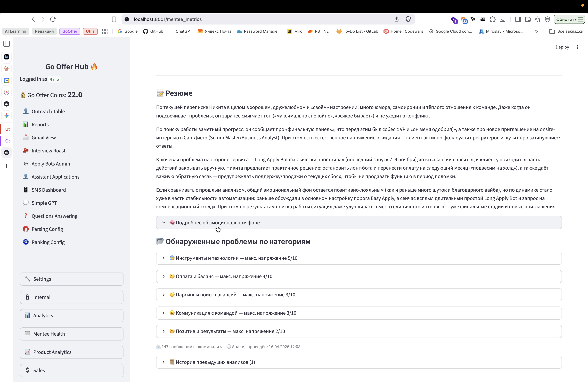Reload the page with the refresh icon
The width and height of the screenshot is (588, 382).
click(x=53, y=19)
